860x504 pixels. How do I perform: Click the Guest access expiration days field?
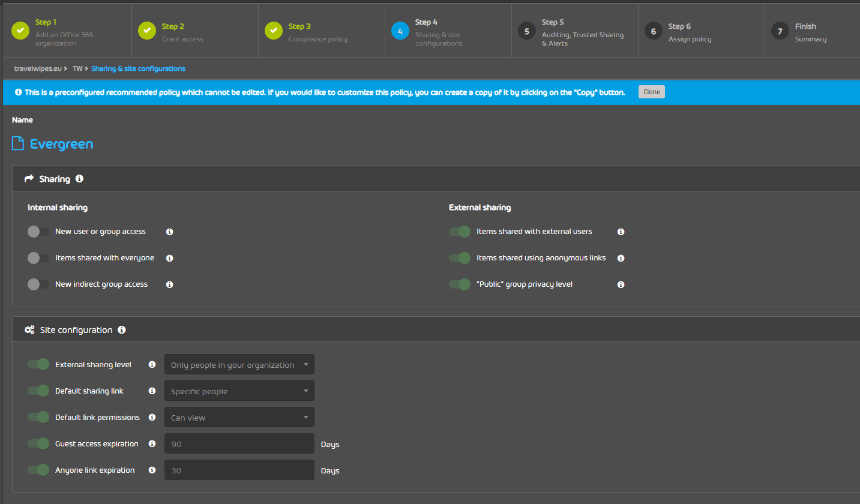click(x=239, y=443)
